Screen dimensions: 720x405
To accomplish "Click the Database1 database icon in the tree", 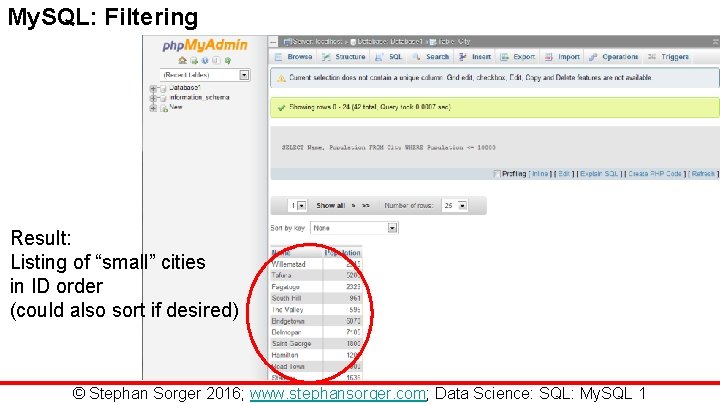I will [x=163, y=88].
